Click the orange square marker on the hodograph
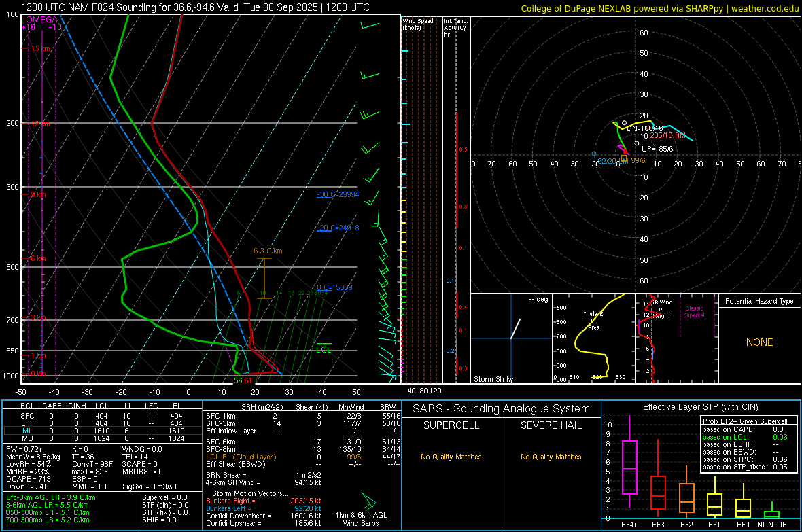 [x=624, y=158]
